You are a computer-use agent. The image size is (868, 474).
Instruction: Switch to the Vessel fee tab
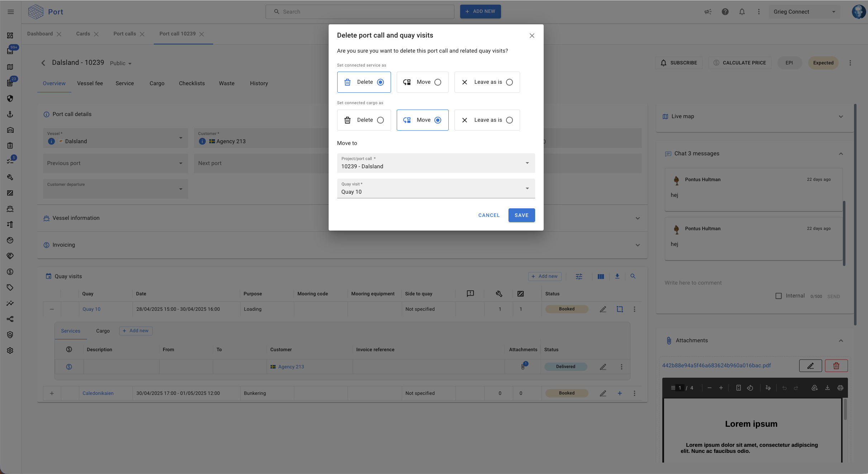point(90,83)
